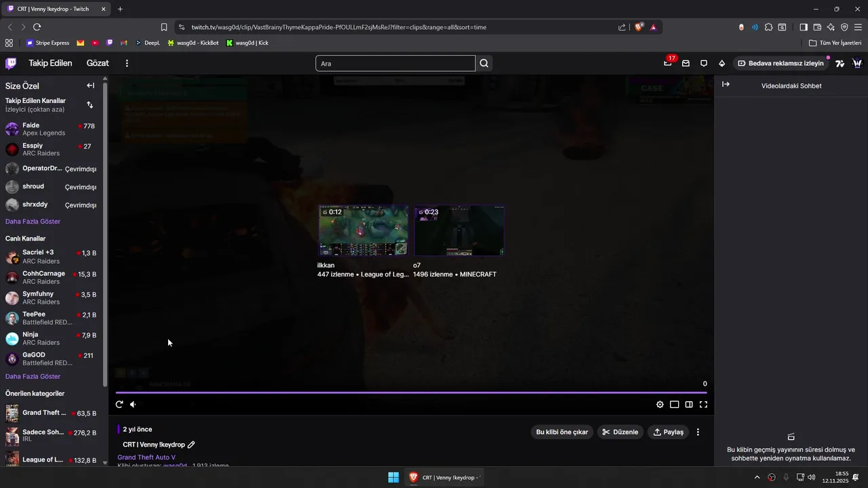Open Brave Shields icon
Screen dimensions: 868x488
pyautogui.click(x=639, y=27)
